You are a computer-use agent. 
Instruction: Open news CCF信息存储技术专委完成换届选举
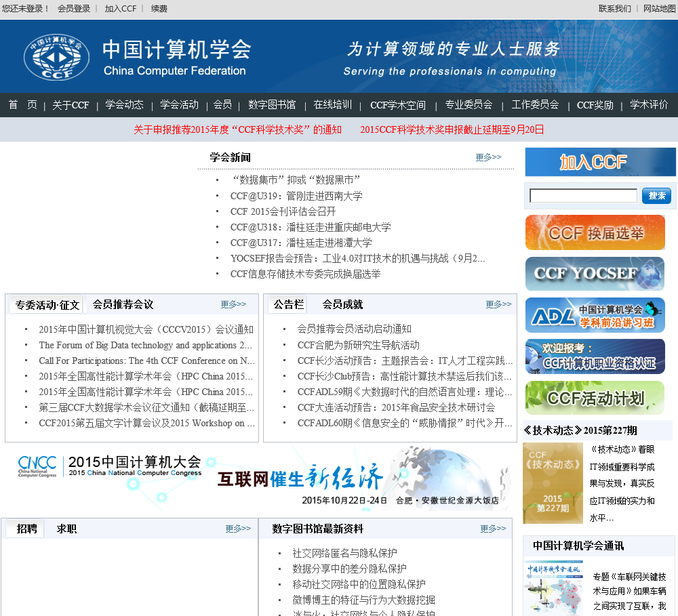[x=305, y=274]
